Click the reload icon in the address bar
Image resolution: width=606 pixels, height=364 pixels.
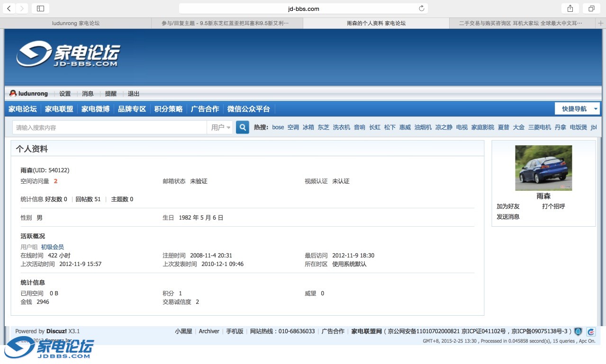[x=421, y=9]
